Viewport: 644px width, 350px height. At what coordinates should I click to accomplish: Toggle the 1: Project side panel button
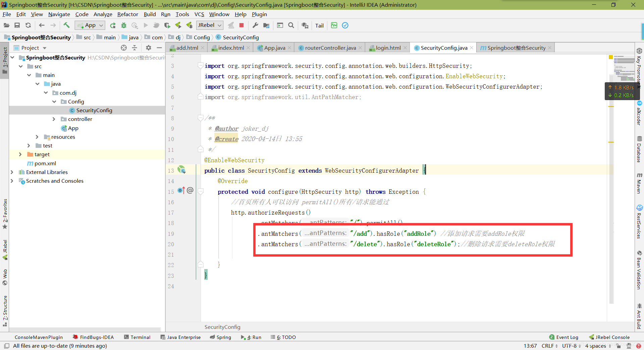coord(5,60)
